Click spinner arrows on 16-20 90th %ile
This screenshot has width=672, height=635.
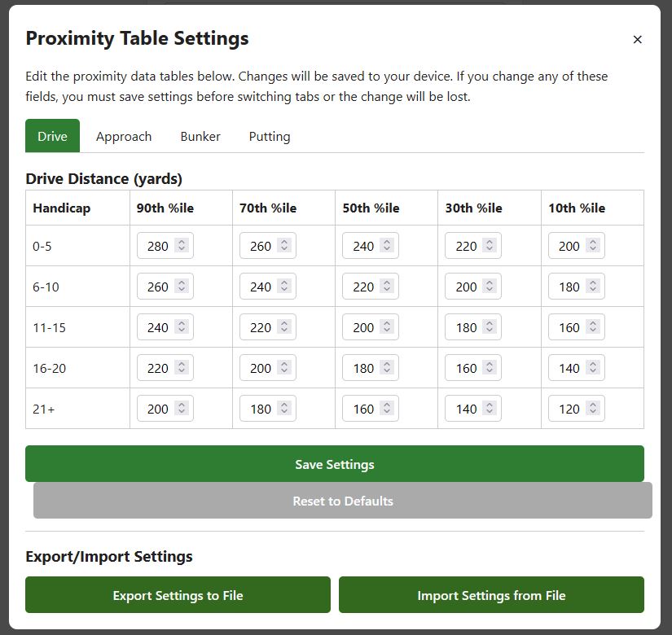coord(182,367)
